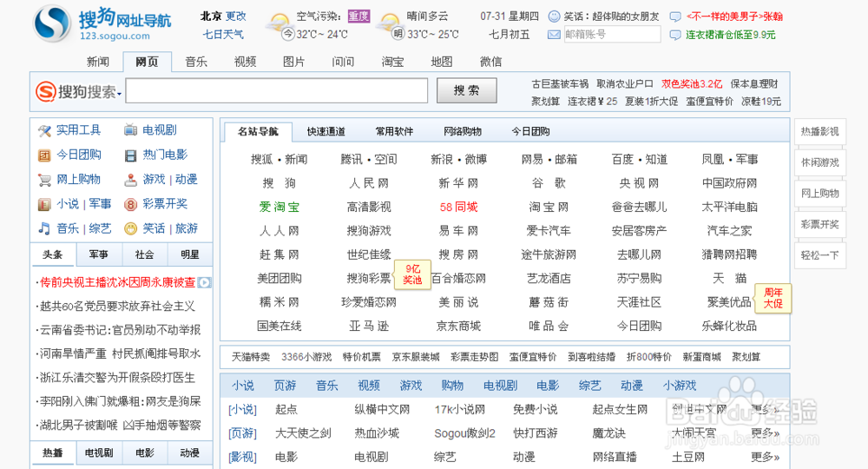Click the 特价机票 link
Viewport: 868px width, 469px height.
(361, 357)
